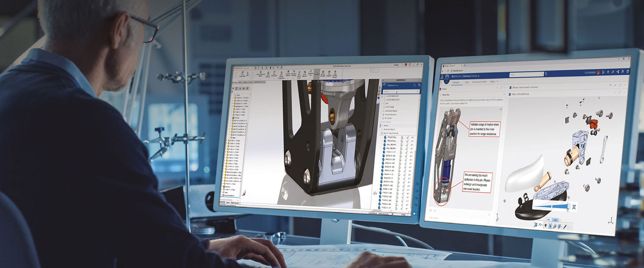Select Insert Components in SolidWorks toolbar
This screenshot has width=644, height=268.
pos(242,75)
